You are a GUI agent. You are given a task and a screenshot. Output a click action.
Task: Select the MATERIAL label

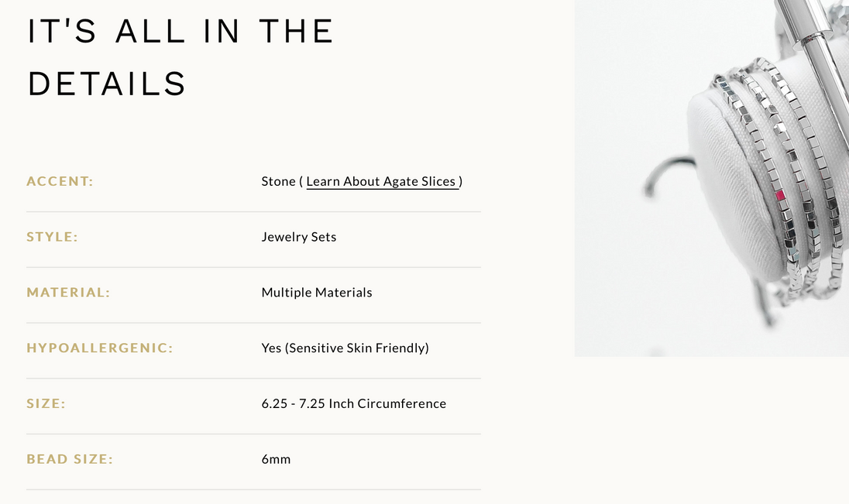coord(68,293)
